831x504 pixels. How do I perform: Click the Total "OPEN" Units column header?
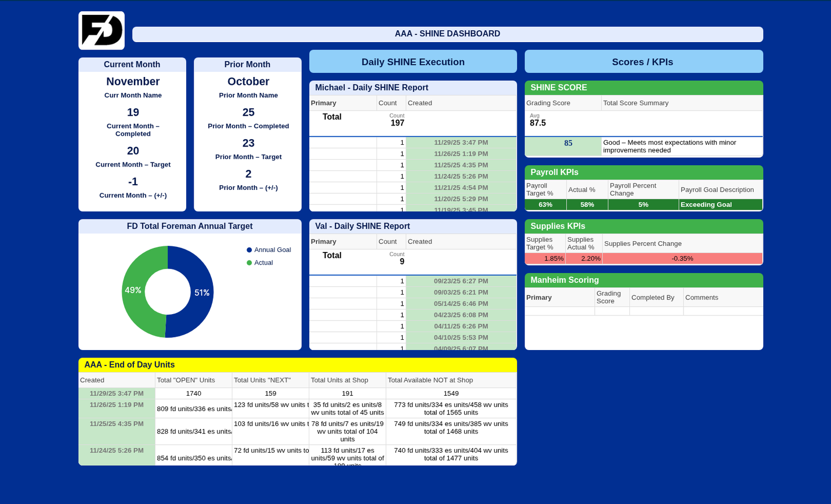pyautogui.click(x=186, y=380)
